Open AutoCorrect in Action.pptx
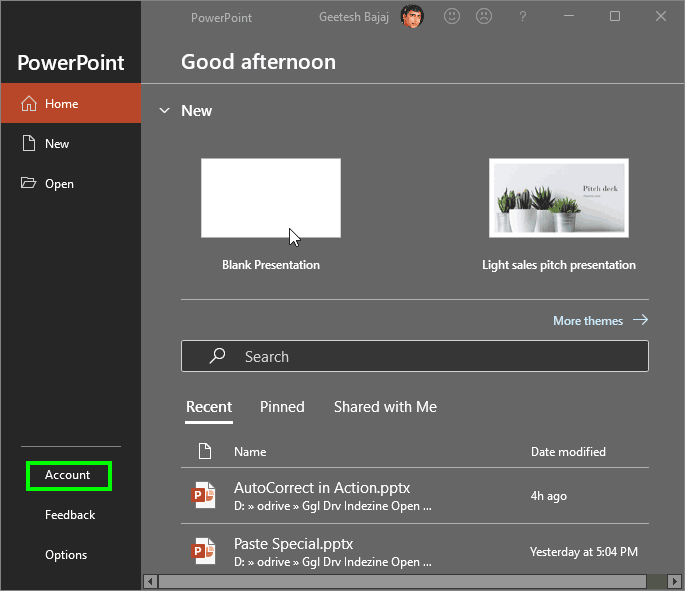This screenshot has width=685, height=591. click(x=415, y=496)
